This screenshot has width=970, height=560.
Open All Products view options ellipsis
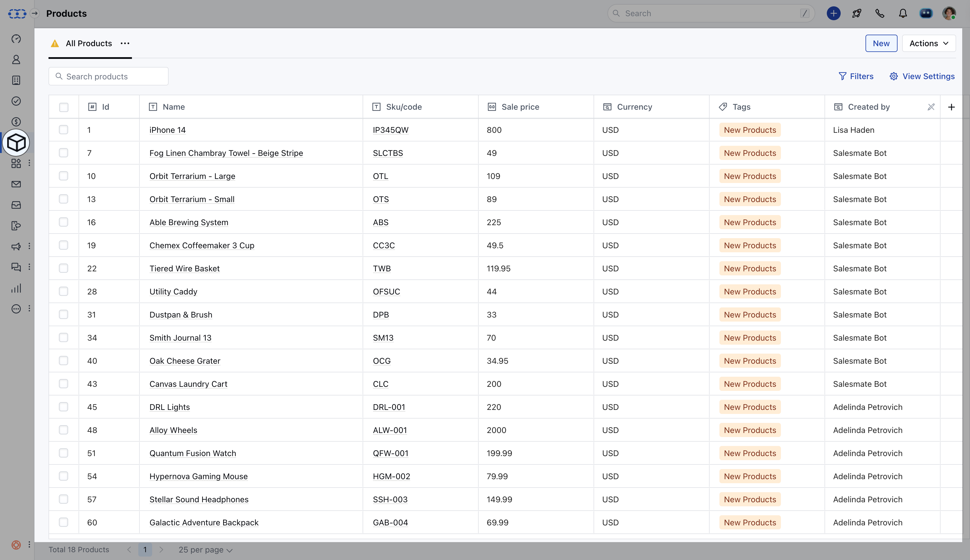pyautogui.click(x=125, y=44)
